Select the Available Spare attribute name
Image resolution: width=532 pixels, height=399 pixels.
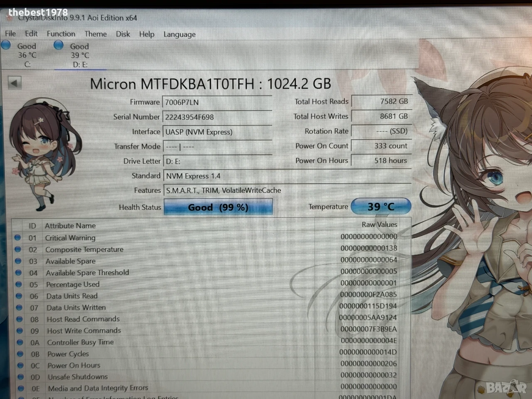(x=71, y=261)
